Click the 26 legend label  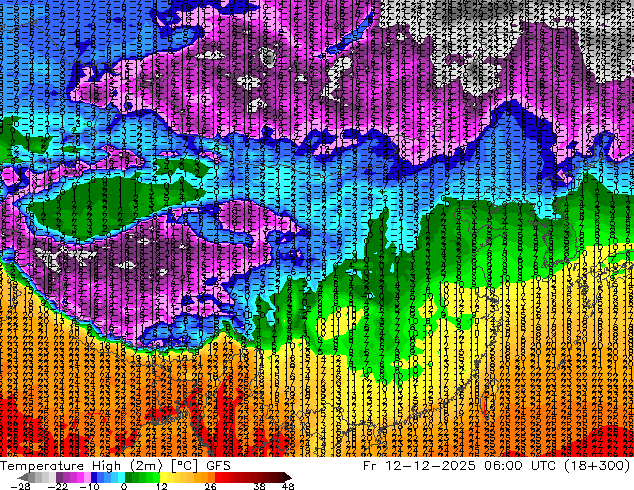pos(210,486)
